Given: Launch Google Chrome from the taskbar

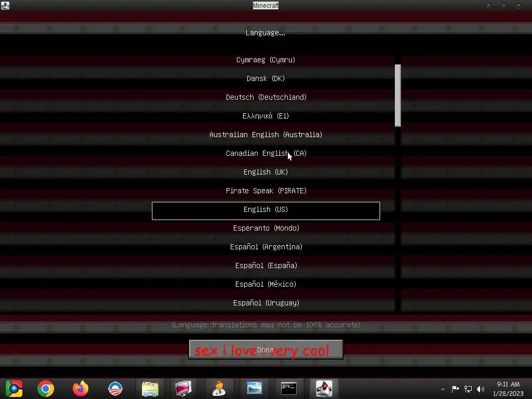Looking at the screenshot, I should click(46, 389).
